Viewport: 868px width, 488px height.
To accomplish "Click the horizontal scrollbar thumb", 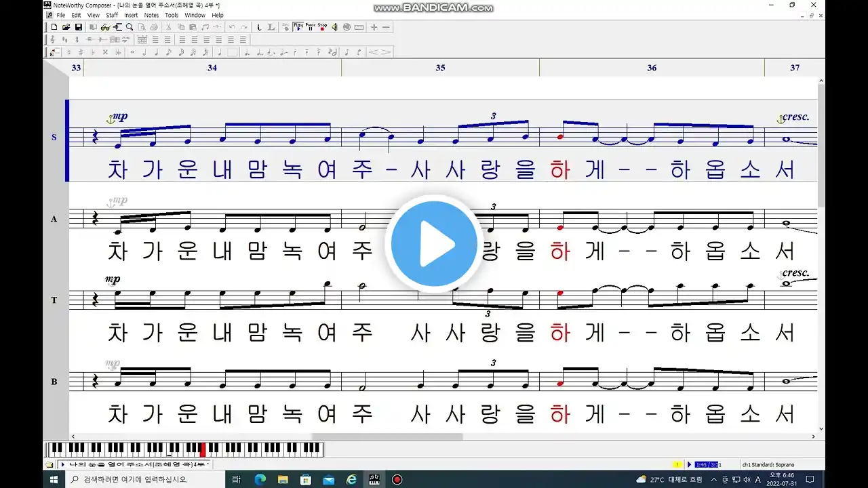I will coord(387,436).
